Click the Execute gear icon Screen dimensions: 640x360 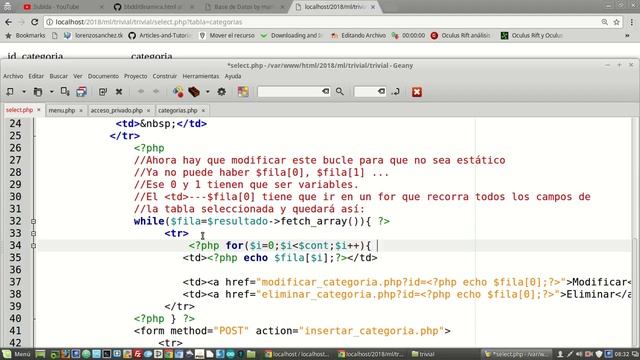point(222,92)
